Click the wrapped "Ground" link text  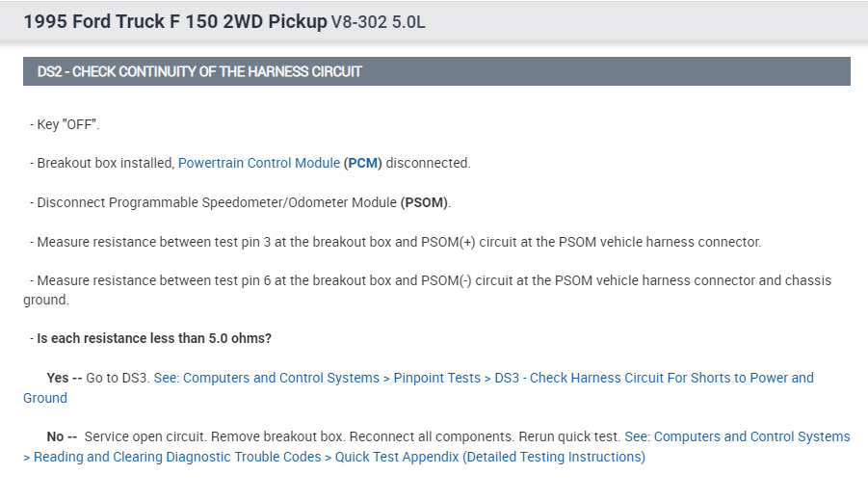tap(45, 398)
